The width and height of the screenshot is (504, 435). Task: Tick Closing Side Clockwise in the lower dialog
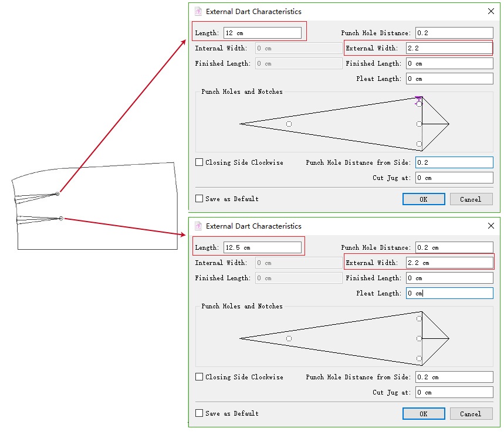(x=199, y=377)
